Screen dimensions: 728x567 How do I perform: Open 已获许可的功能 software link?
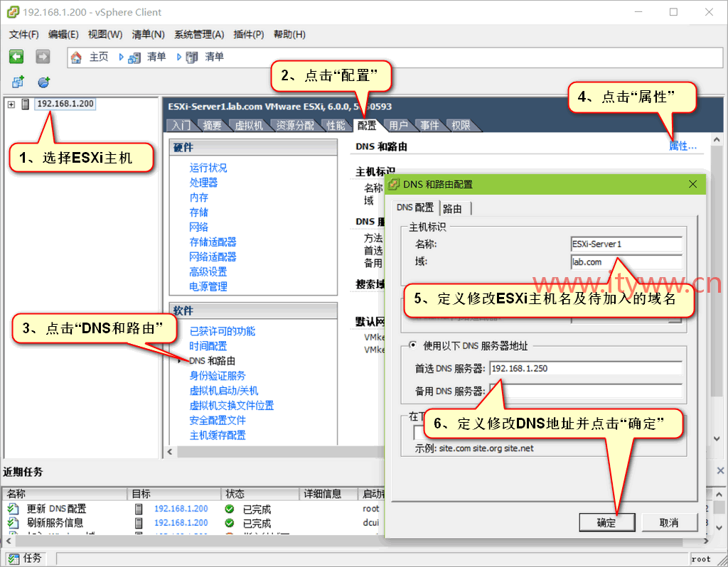pyautogui.click(x=223, y=331)
